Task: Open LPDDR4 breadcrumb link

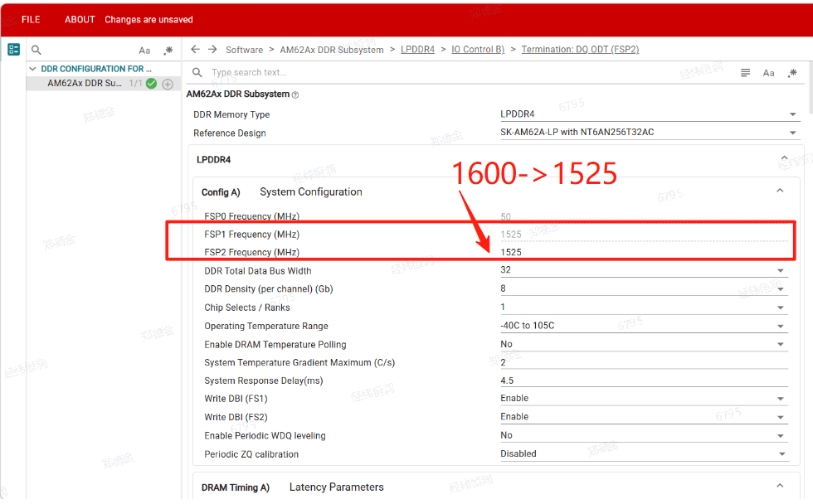Action: [x=417, y=49]
